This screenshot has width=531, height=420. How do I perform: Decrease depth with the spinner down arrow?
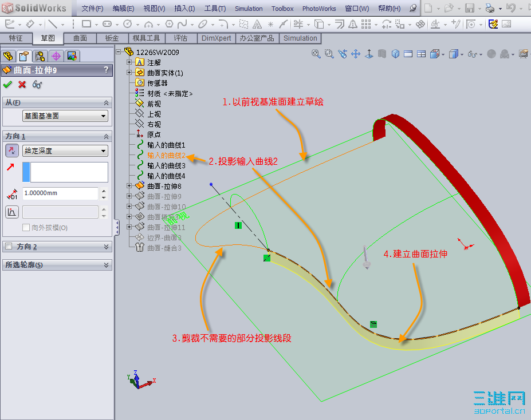[x=104, y=197]
